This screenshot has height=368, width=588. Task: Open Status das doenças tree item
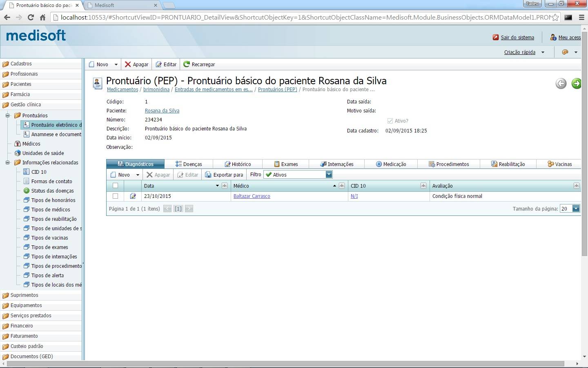[x=52, y=191]
